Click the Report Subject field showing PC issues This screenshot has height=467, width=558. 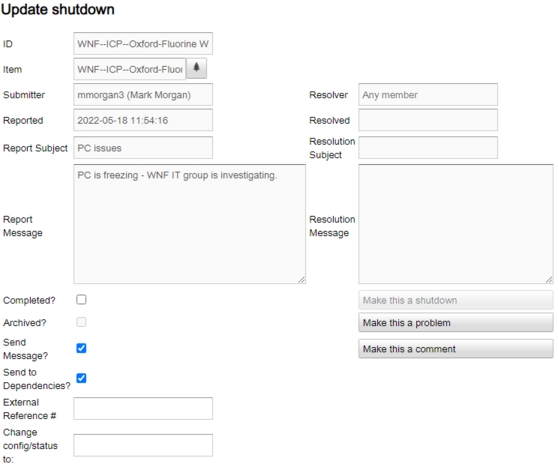click(143, 148)
